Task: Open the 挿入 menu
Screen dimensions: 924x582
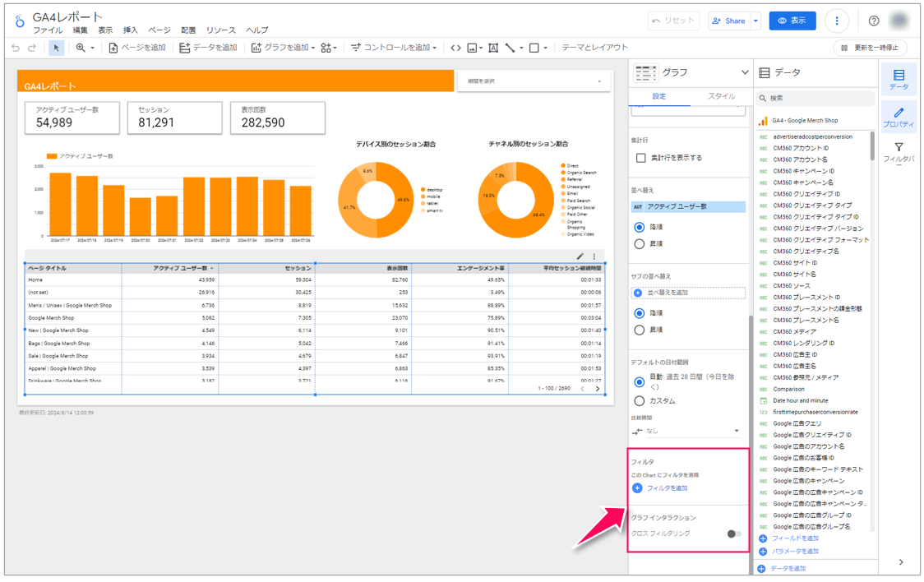Action: tap(130, 30)
